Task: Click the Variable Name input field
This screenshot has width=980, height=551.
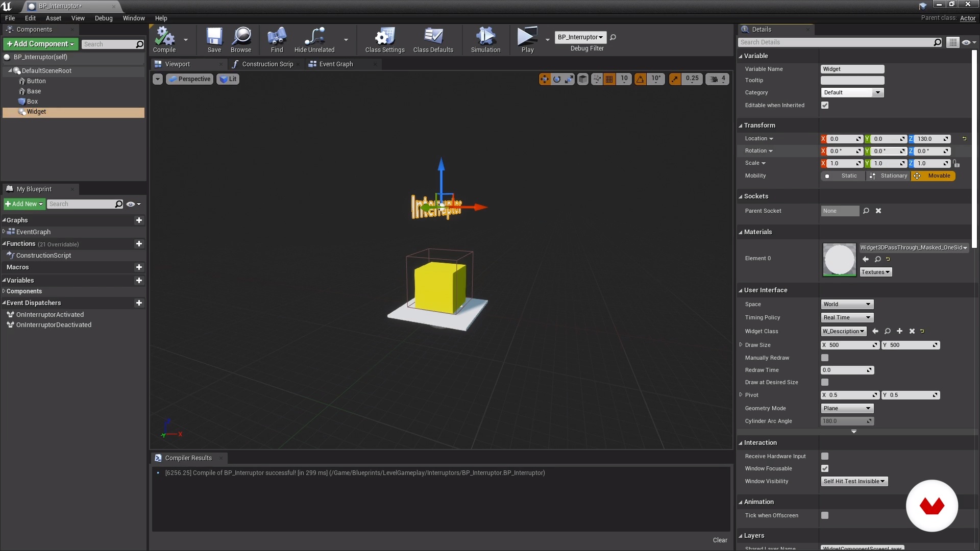Action: click(851, 68)
